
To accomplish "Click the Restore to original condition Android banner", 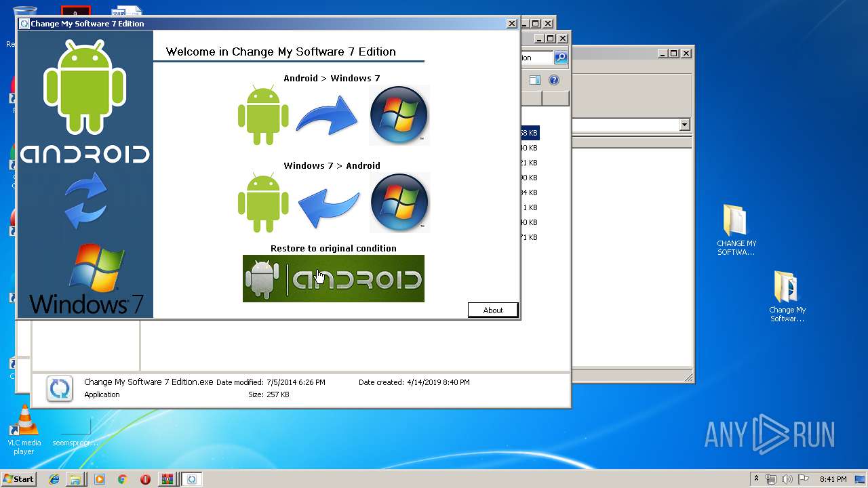I will point(334,279).
